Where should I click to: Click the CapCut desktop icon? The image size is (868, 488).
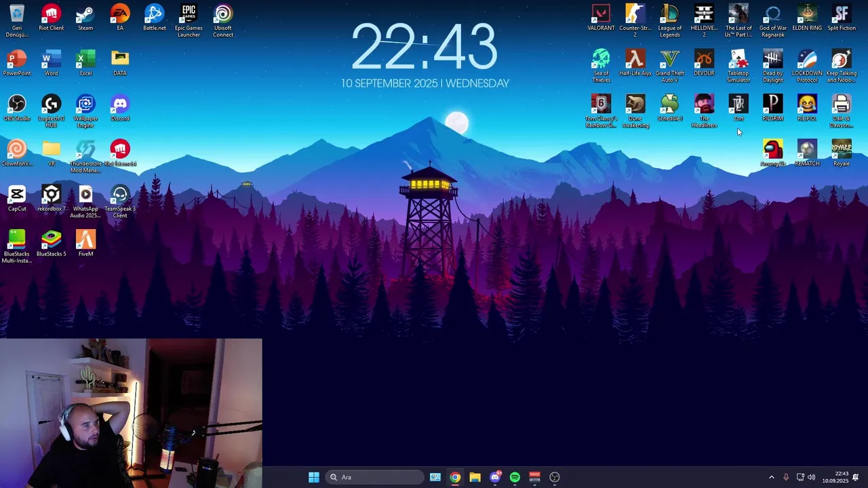point(17,199)
